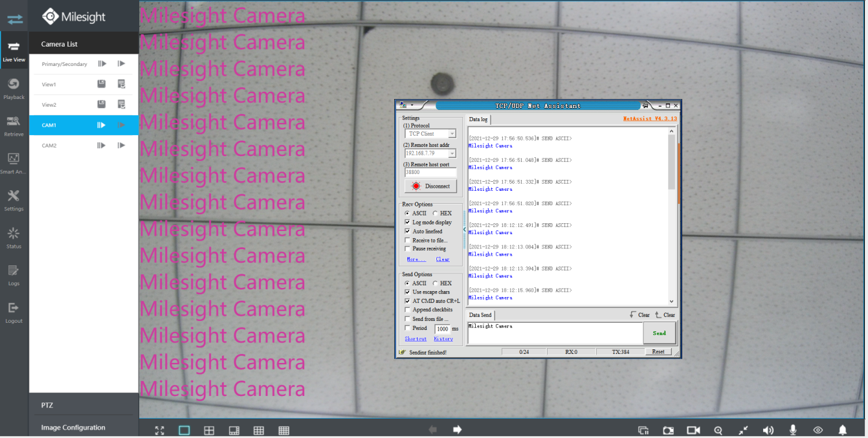Open the Retrieve section in sidebar
868x438 pixels.
click(14, 126)
